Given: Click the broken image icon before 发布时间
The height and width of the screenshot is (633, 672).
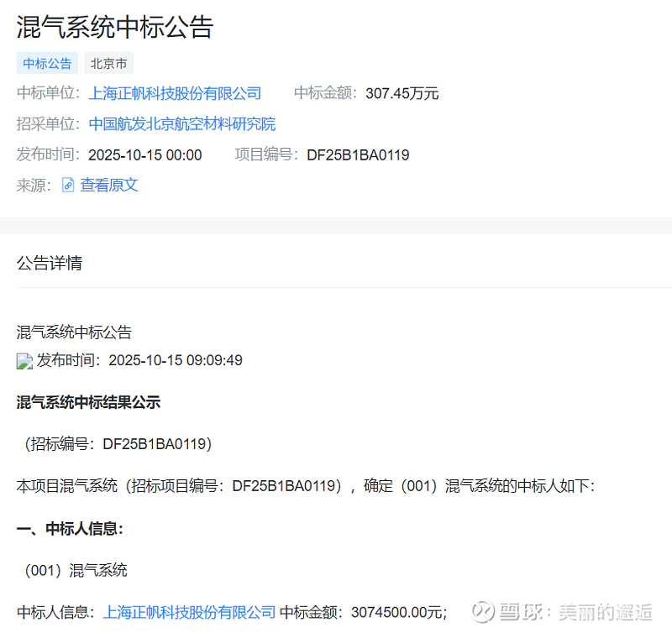Looking at the screenshot, I should point(24,361).
